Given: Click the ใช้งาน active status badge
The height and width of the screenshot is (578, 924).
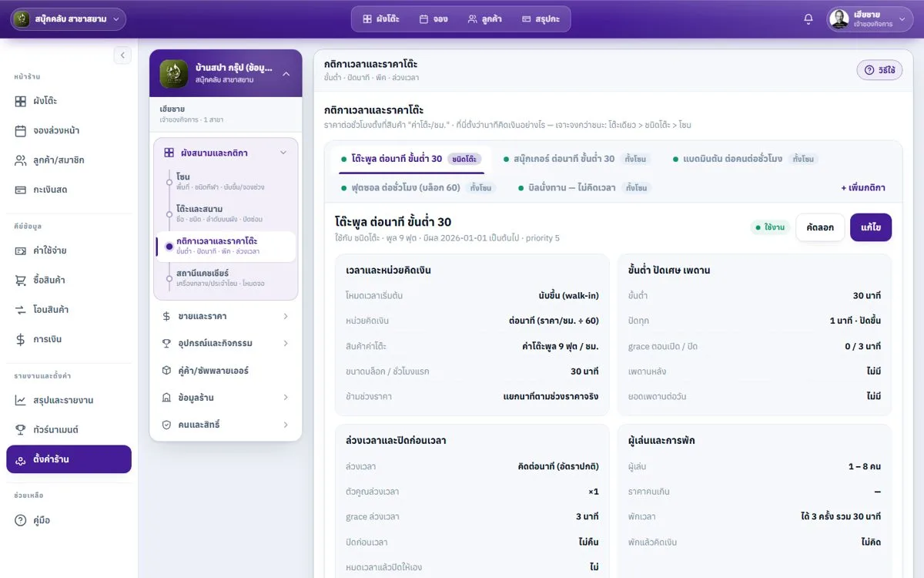Looking at the screenshot, I should pyautogui.click(x=770, y=228).
